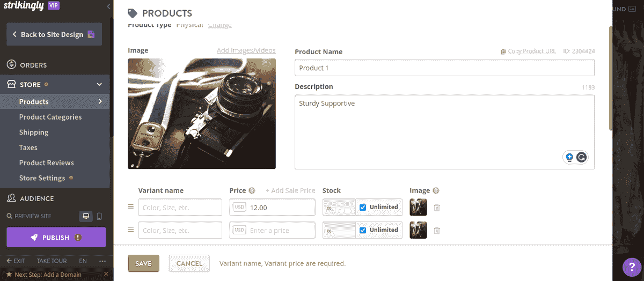The height and width of the screenshot is (281, 644).
Task: Collapse the STORE section chevron
Action: point(99,85)
